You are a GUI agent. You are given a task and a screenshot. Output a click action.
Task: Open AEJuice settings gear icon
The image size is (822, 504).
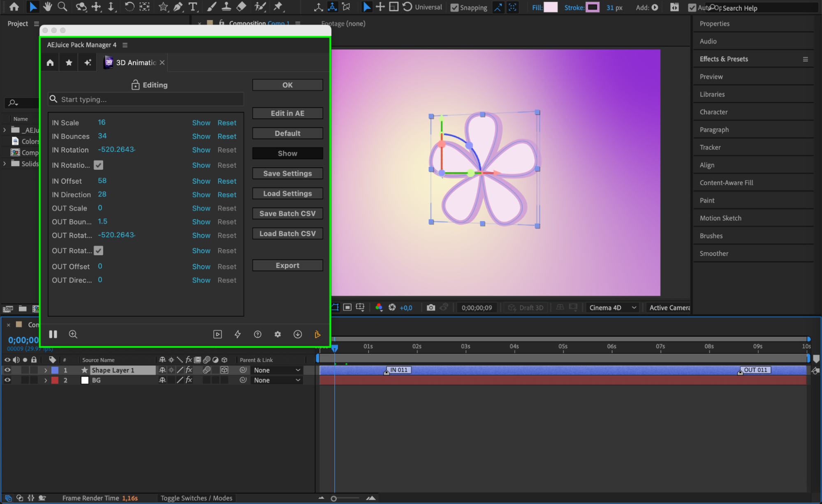click(x=278, y=334)
